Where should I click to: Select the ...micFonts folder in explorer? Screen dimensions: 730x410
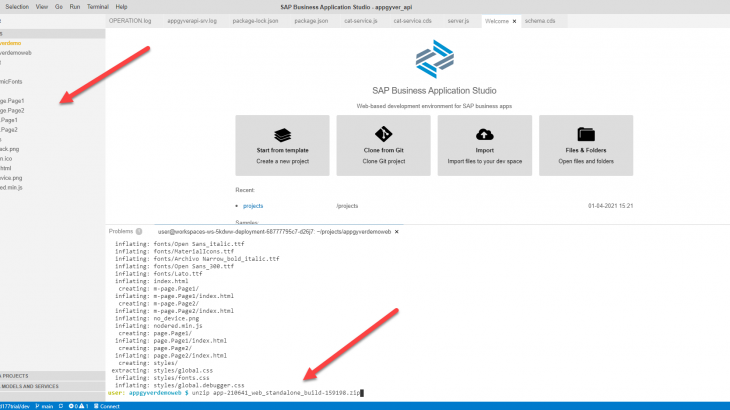pyautogui.click(x=11, y=82)
